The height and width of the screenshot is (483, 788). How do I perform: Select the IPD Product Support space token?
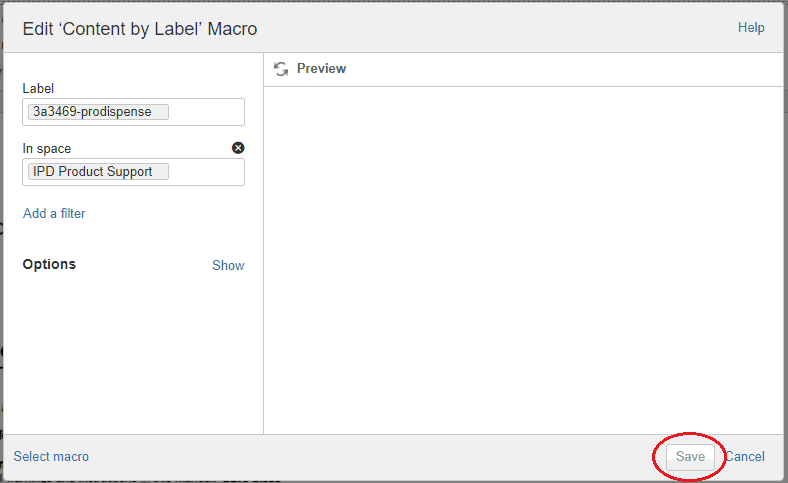(x=98, y=171)
